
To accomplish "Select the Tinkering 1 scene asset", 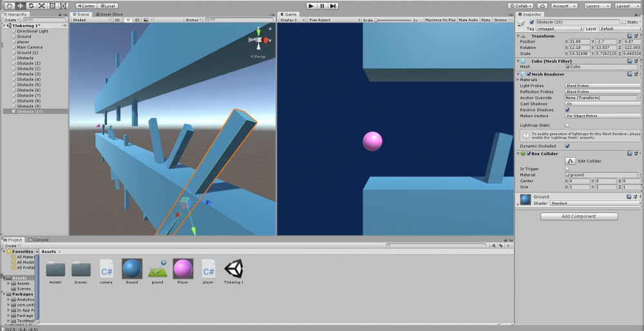I will click(234, 271).
